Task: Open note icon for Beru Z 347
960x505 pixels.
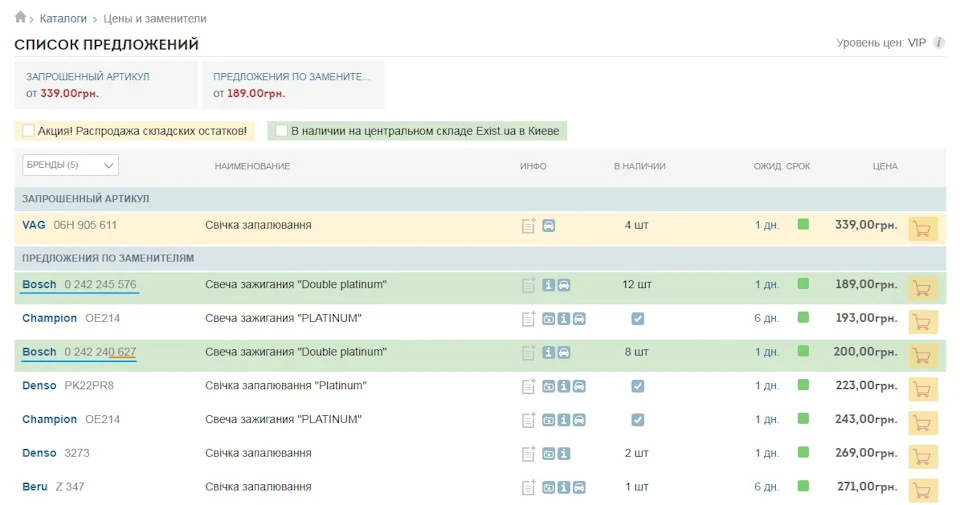Action: coord(528,488)
